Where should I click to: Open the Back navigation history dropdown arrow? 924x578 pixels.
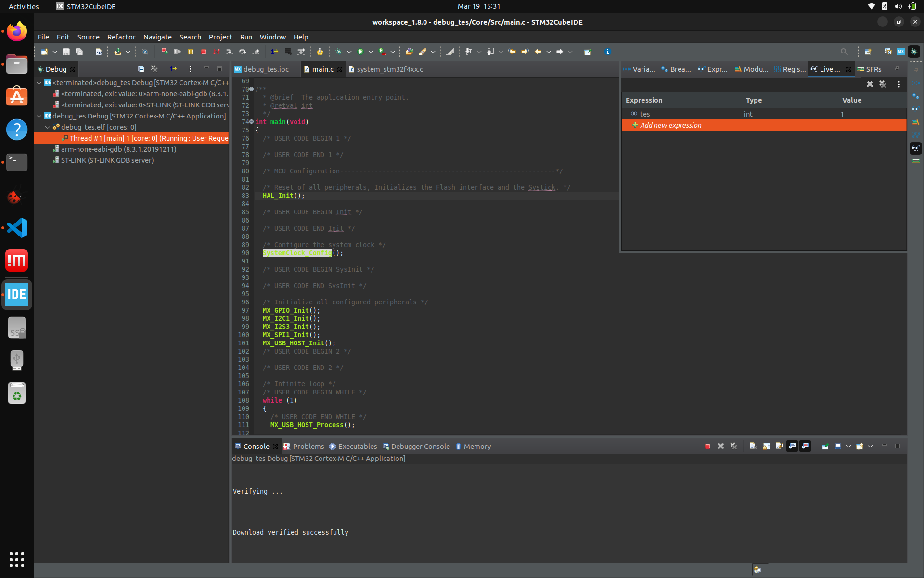(548, 52)
